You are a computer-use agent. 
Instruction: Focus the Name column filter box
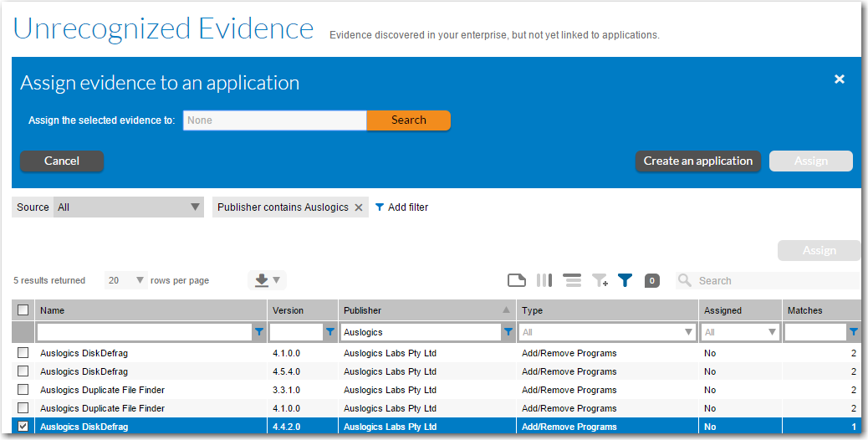(x=145, y=332)
